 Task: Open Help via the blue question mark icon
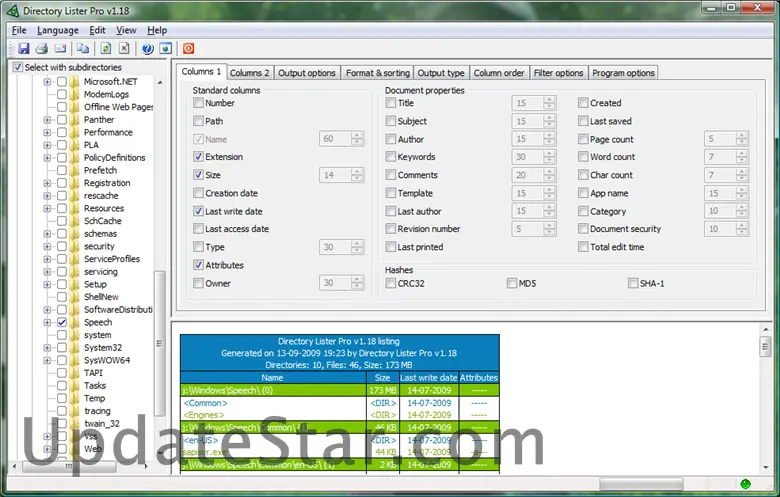[x=147, y=48]
